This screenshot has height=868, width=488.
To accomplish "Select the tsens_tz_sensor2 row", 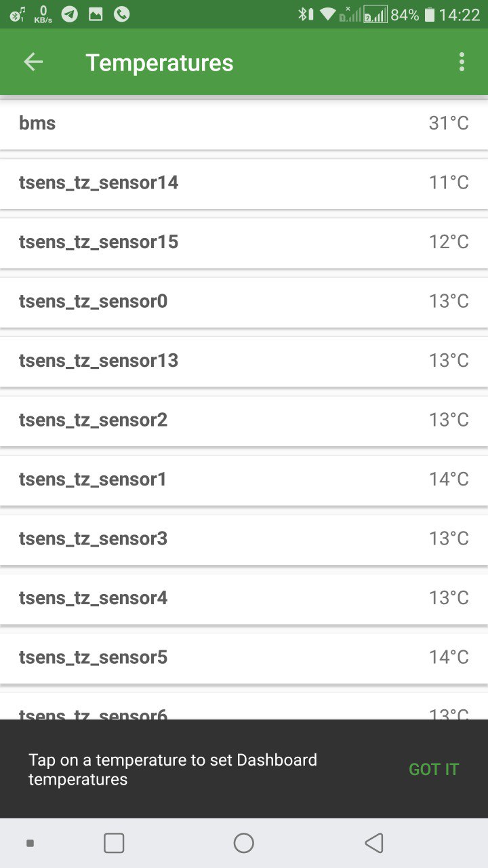I will coord(244,420).
